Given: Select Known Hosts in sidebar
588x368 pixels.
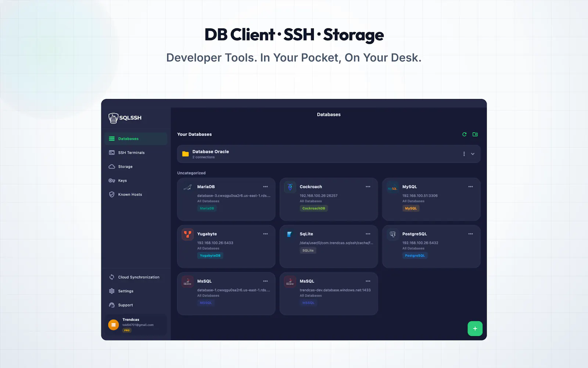Looking at the screenshot, I should (x=136, y=195).
